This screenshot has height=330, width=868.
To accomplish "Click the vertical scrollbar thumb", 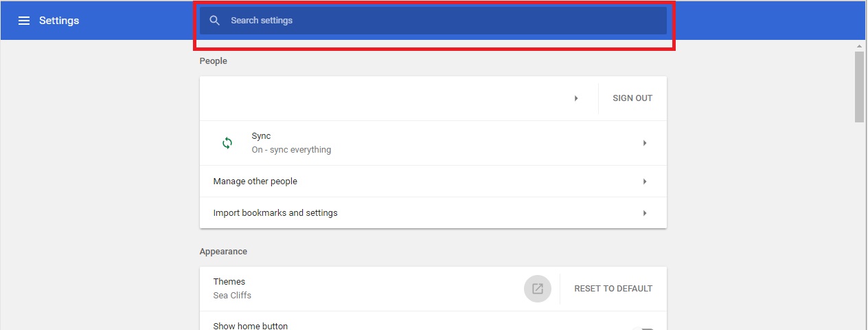I will (860, 87).
